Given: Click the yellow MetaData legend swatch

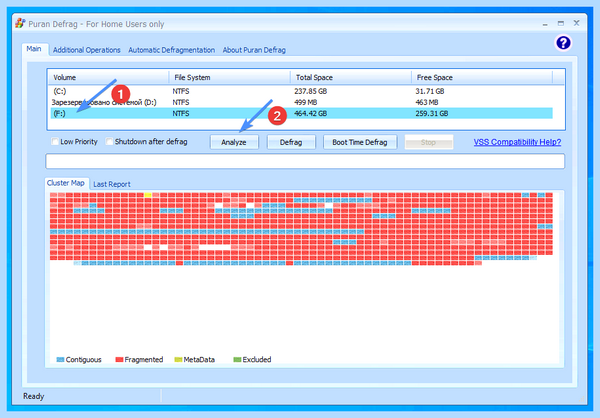Looking at the screenshot, I should pyautogui.click(x=178, y=359).
